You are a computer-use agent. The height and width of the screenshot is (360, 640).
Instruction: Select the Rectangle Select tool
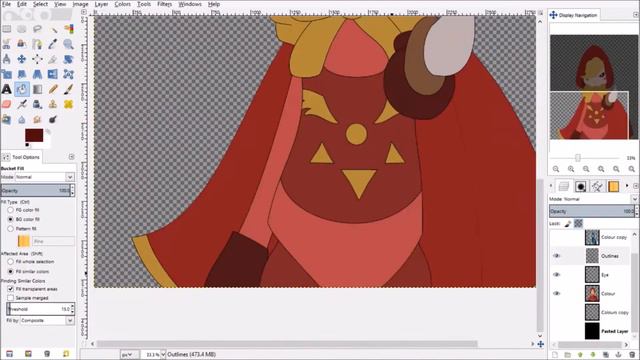click(7, 29)
